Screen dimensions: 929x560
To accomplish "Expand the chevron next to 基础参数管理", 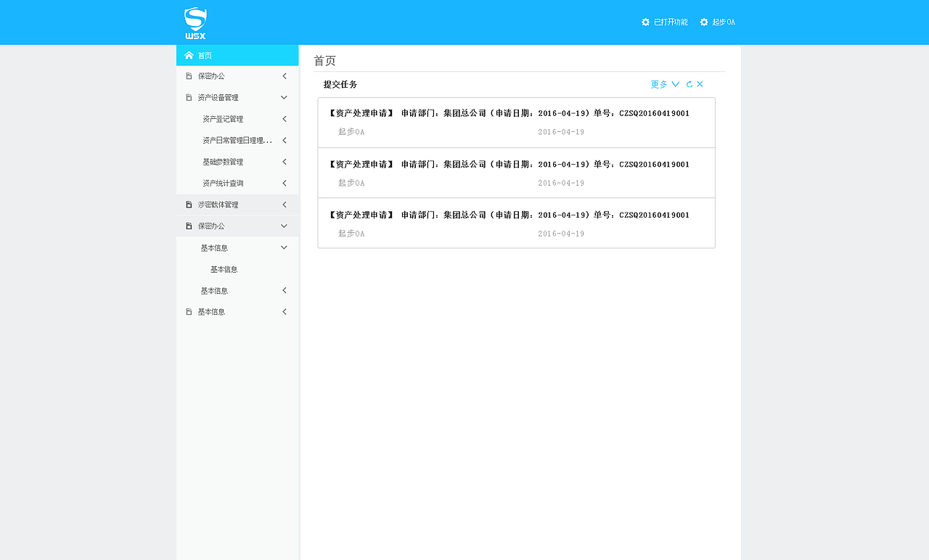I will (x=285, y=162).
